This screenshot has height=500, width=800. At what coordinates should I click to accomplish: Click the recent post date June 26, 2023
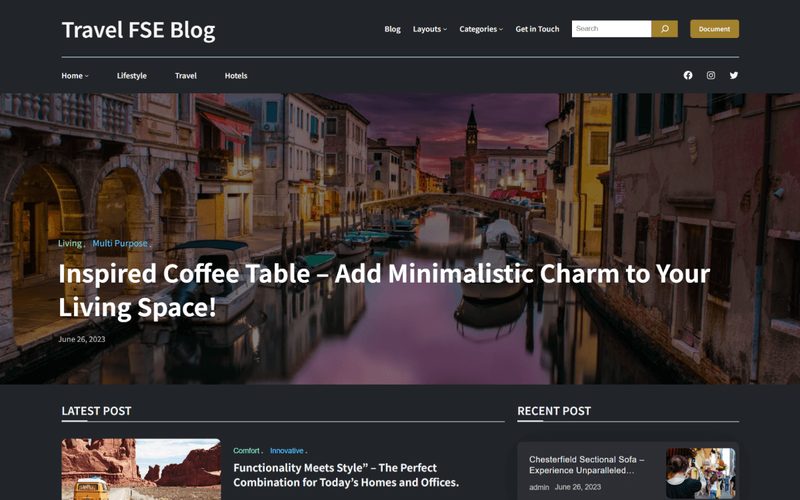click(x=578, y=487)
